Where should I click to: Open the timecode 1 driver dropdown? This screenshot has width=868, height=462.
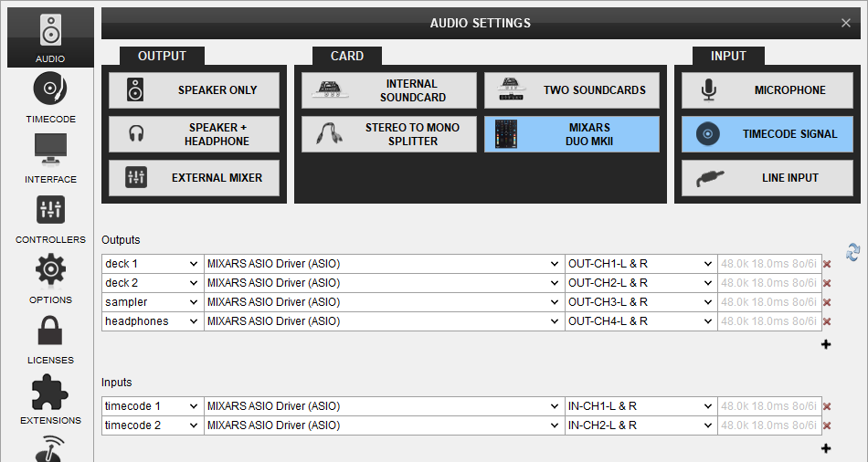coord(383,406)
